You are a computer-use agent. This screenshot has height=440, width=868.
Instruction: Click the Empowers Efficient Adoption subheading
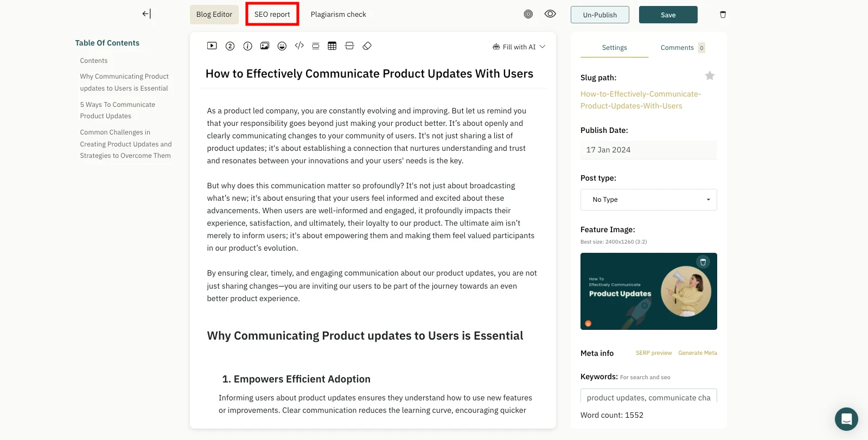point(296,379)
